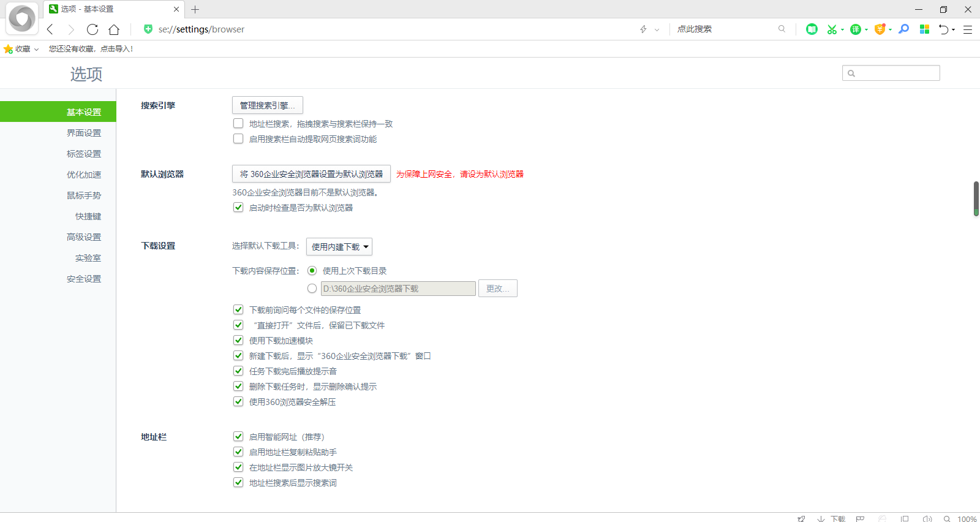
Task: Uncheck 启动时检查是否为默认浏览器
Action: pyautogui.click(x=238, y=207)
